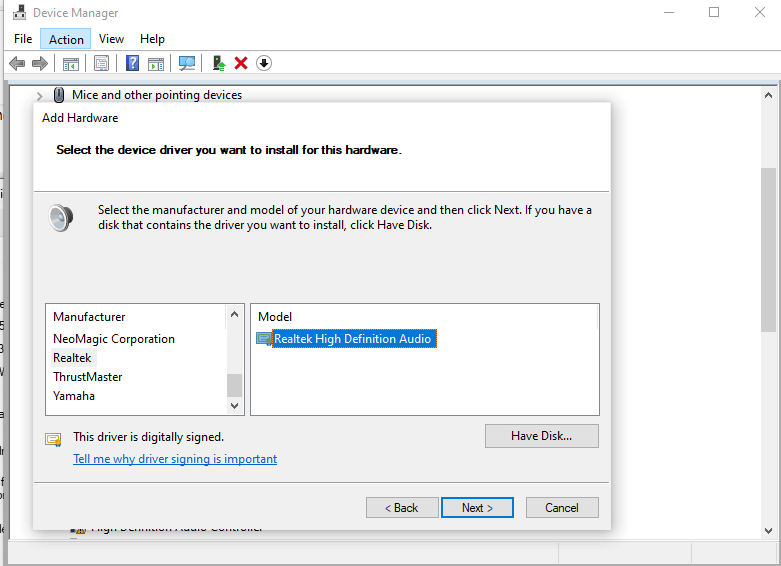Click Device Manager's vertical scroll down arrow
This screenshot has height=566, width=781.
click(768, 531)
